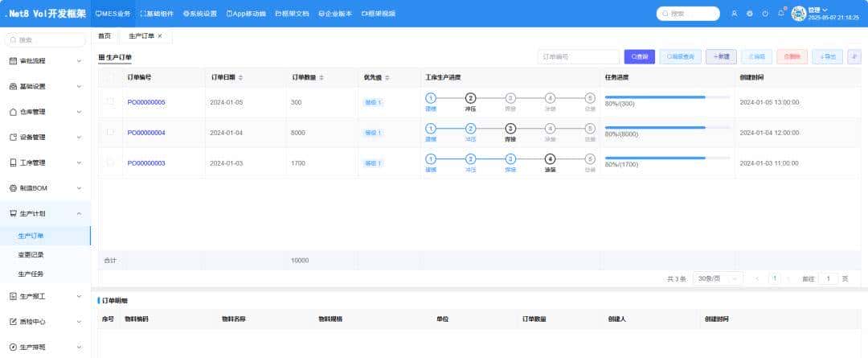Click the 生产计划 cart icon in sidebar

pyautogui.click(x=14, y=214)
